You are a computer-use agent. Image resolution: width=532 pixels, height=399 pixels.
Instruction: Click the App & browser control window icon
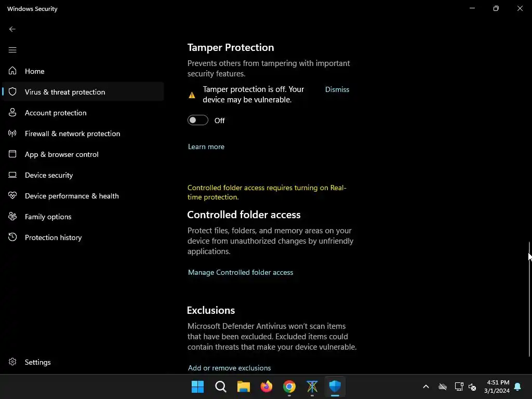click(12, 154)
